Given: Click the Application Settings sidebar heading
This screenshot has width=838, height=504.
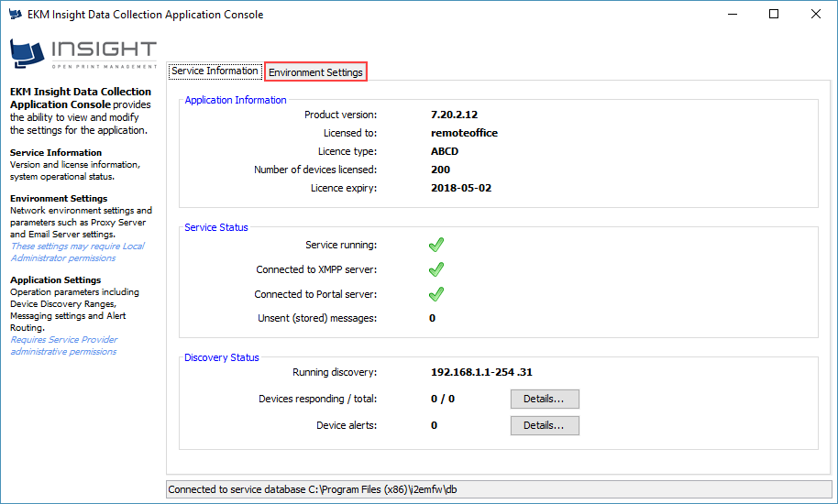Looking at the screenshot, I should click(55, 280).
